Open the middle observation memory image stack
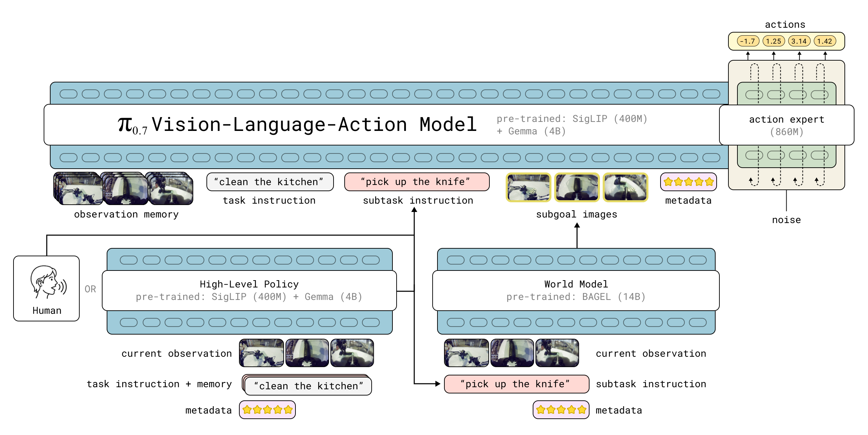 click(x=124, y=188)
